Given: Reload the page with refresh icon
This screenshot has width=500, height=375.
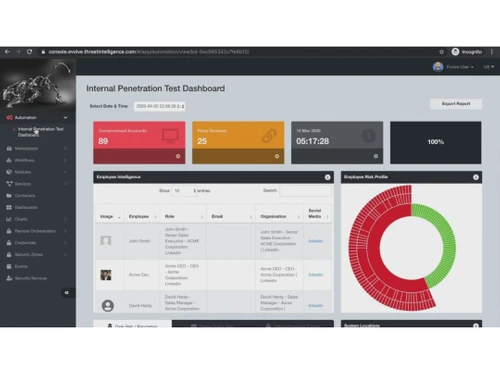Looking at the screenshot, I should coord(29,52).
